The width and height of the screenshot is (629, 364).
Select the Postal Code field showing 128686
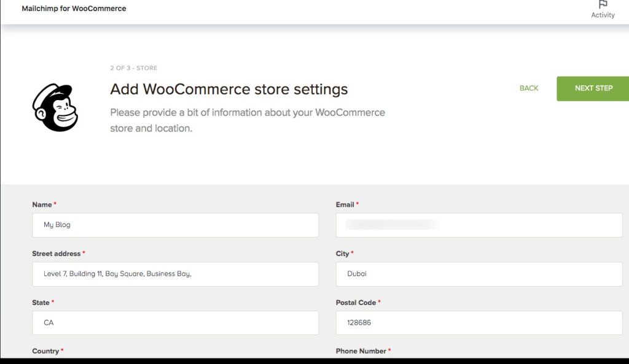[x=479, y=323]
